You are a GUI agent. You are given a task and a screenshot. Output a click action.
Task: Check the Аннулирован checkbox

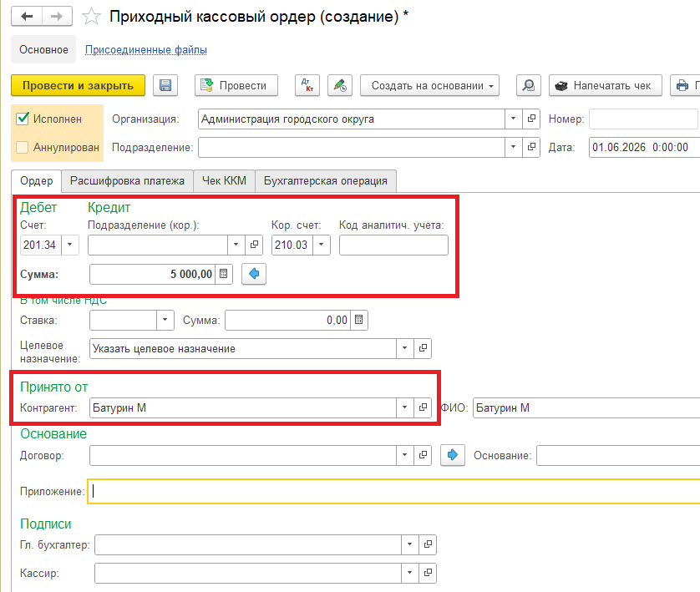[23, 147]
